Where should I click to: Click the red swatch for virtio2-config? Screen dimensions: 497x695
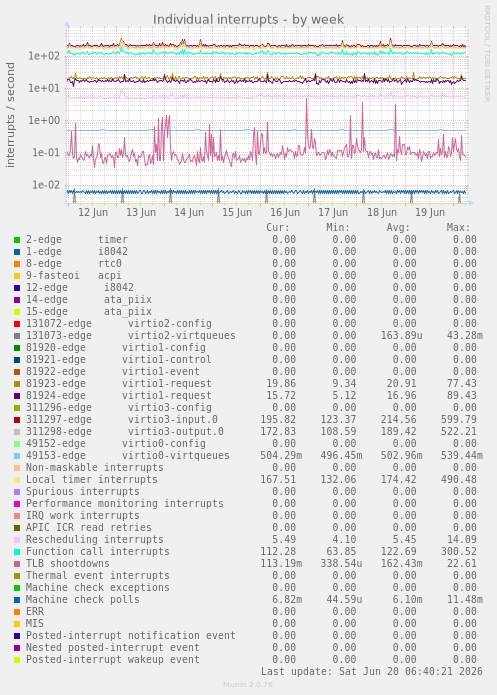[x=17, y=324]
